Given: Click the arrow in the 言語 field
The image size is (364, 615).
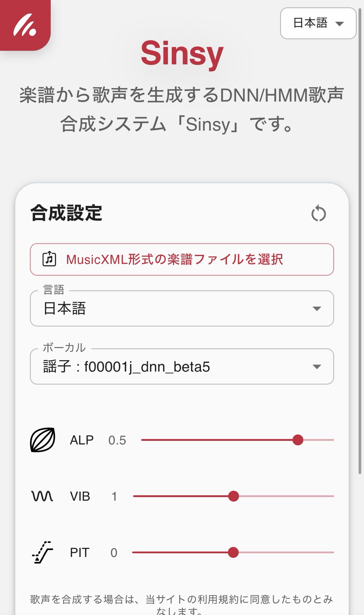Looking at the screenshot, I should click(x=316, y=308).
